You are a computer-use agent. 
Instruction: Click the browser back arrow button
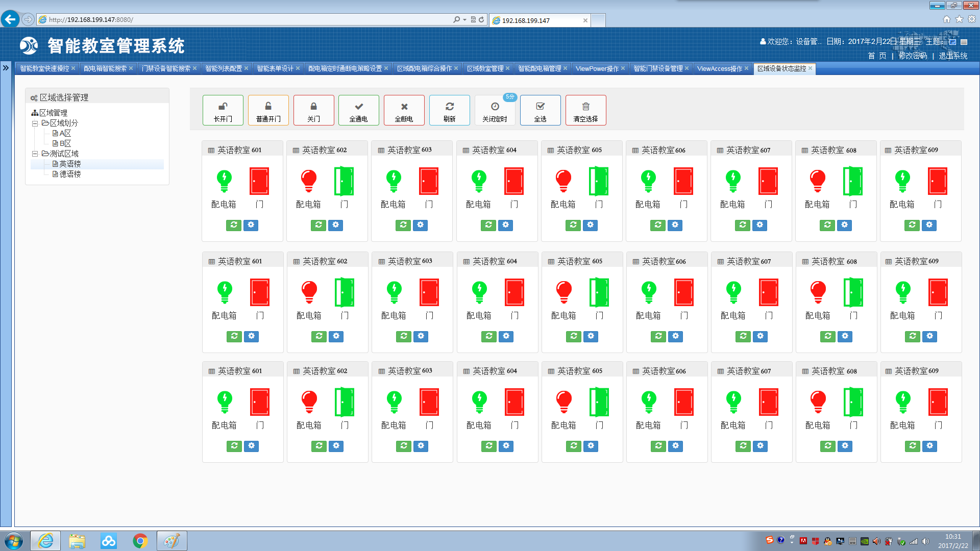(10, 19)
